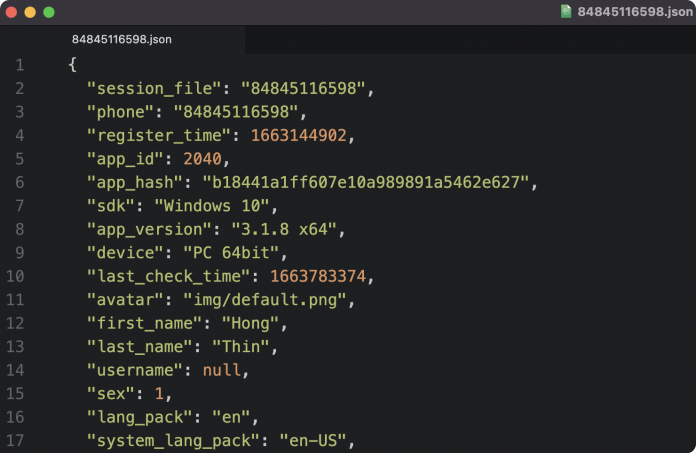Screen dimensions: 696x453
Task: Click the JSON document icon in title bar
Action: coord(567,12)
